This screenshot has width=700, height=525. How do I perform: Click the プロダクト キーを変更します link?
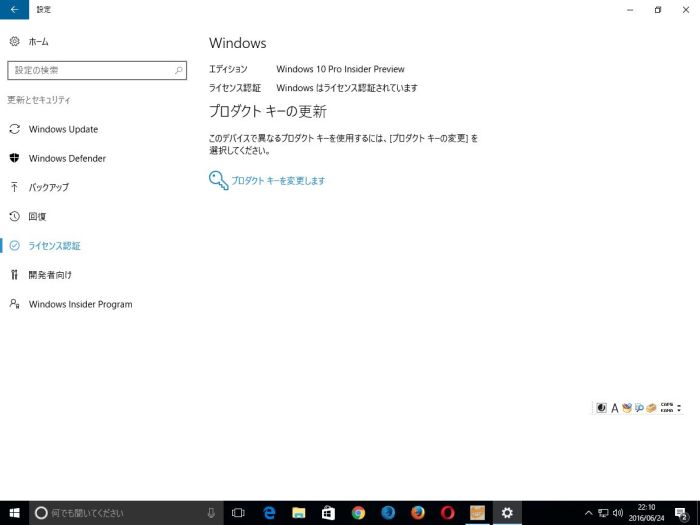coord(277,181)
